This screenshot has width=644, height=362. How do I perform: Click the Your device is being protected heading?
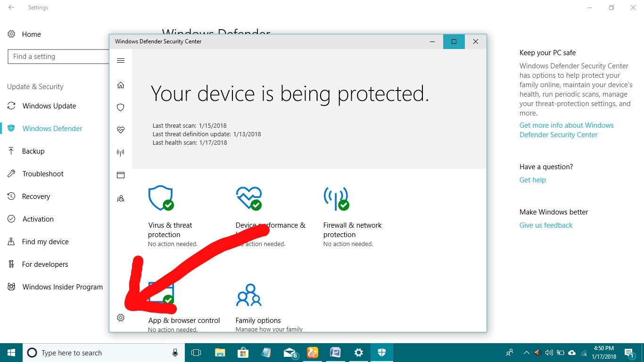click(x=290, y=93)
